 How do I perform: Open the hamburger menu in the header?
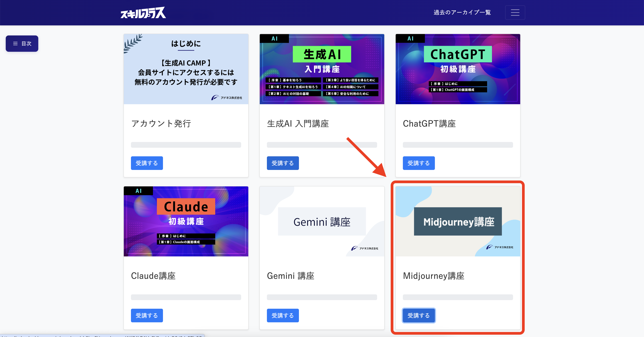tap(515, 13)
